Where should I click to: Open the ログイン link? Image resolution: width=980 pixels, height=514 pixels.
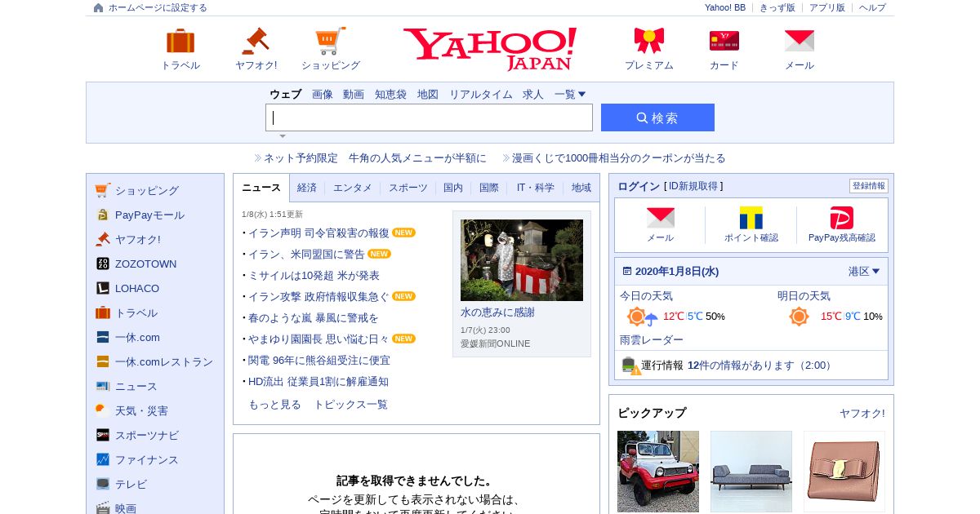click(x=639, y=186)
